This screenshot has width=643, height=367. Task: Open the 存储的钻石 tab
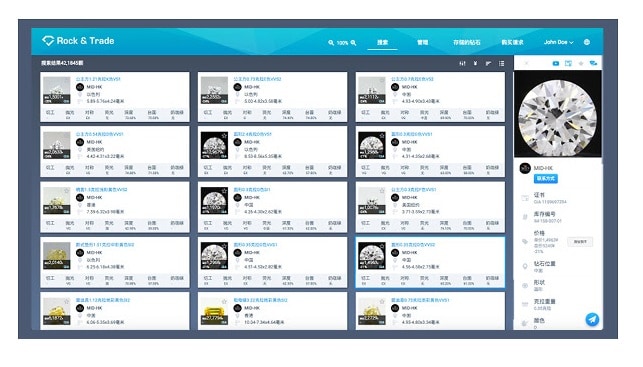pos(466,42)
